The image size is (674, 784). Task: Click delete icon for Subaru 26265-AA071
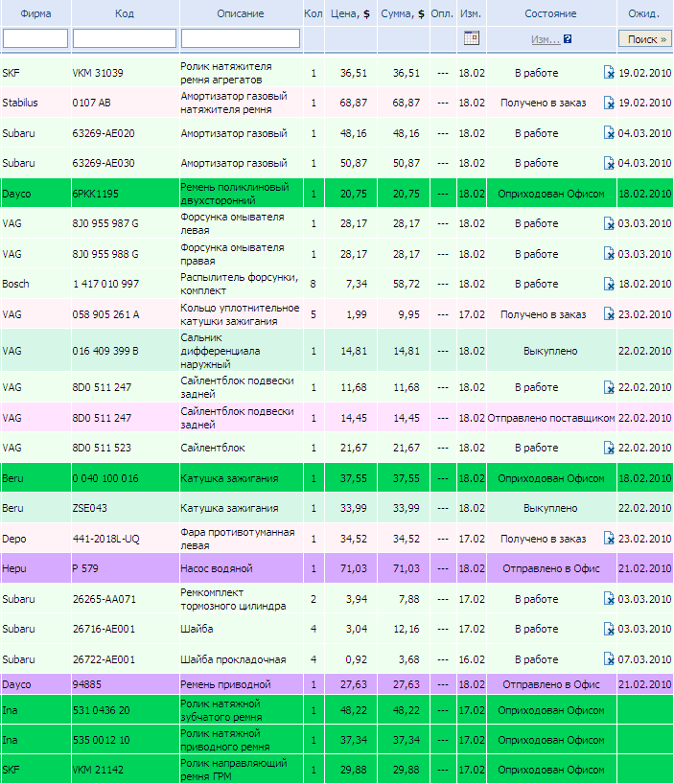coord(609,598)
